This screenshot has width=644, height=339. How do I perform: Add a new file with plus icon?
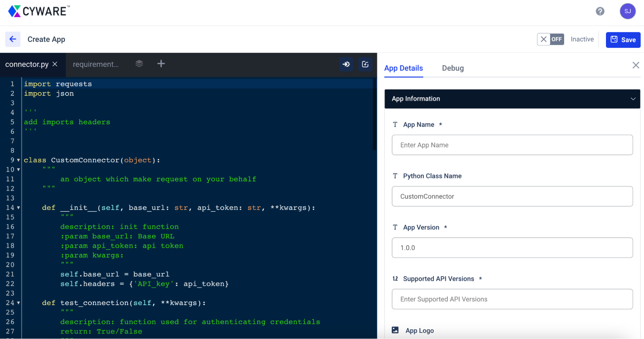point(161,64)
